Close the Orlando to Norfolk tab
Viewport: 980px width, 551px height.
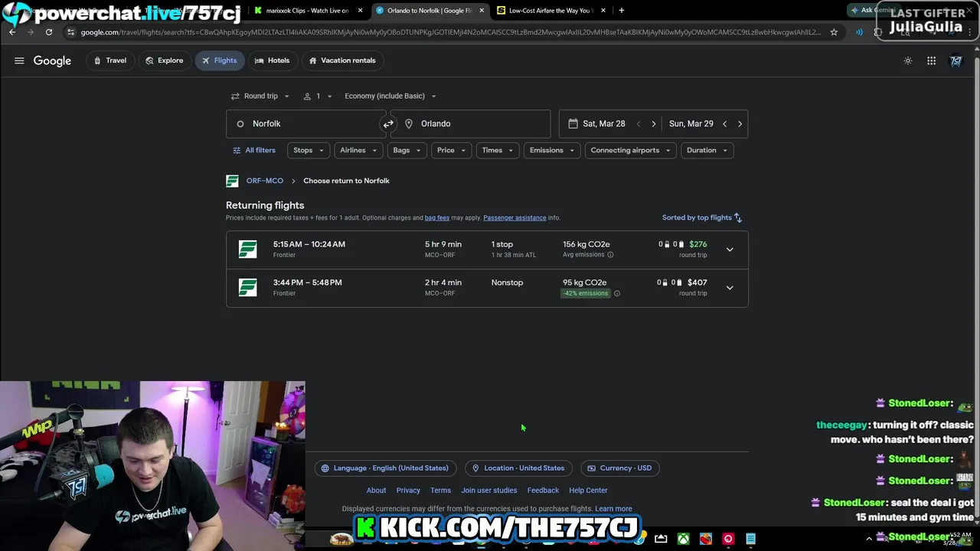pos(482,11)
